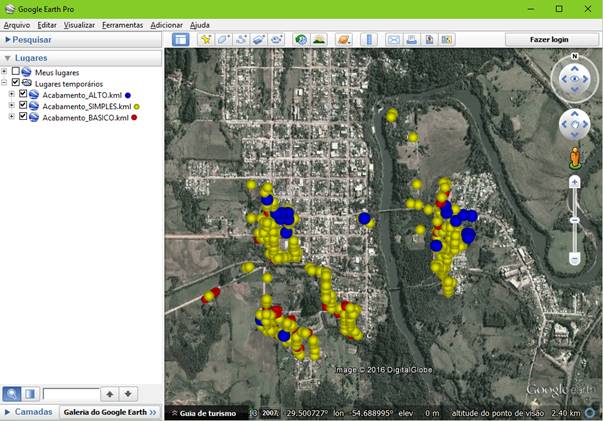
Task: Uncheck the Acabamento_ALTO.kml checkbox
Action: click(x=23, y=94)
